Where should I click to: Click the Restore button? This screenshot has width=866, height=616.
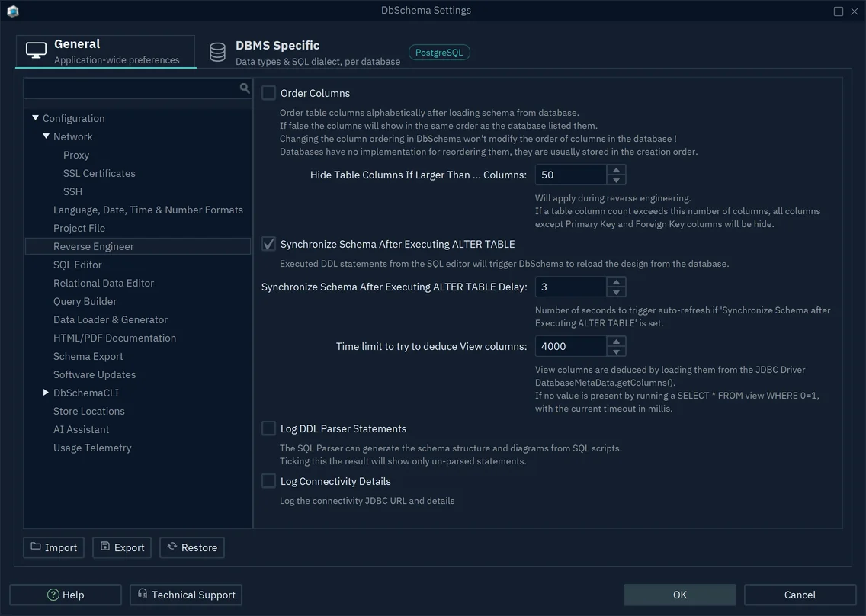[192, 547]
